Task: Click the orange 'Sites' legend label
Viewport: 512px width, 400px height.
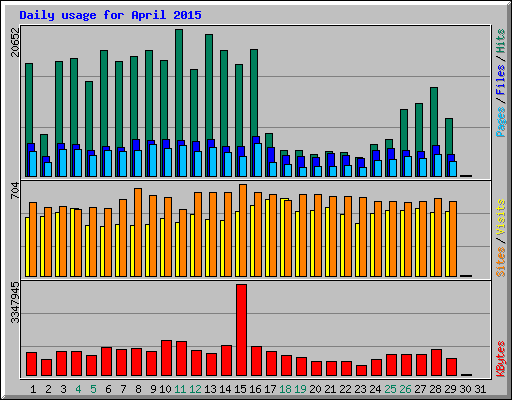Action: coord(501,262)
